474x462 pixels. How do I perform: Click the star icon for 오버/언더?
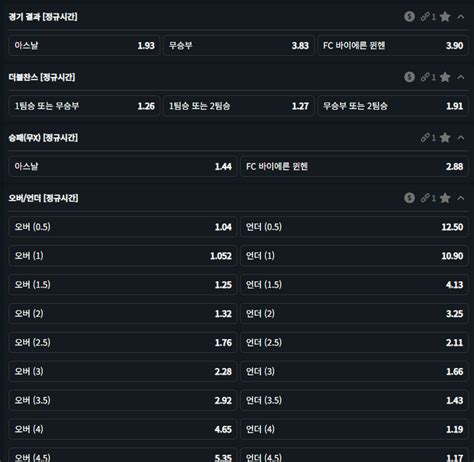click(445, 198)
